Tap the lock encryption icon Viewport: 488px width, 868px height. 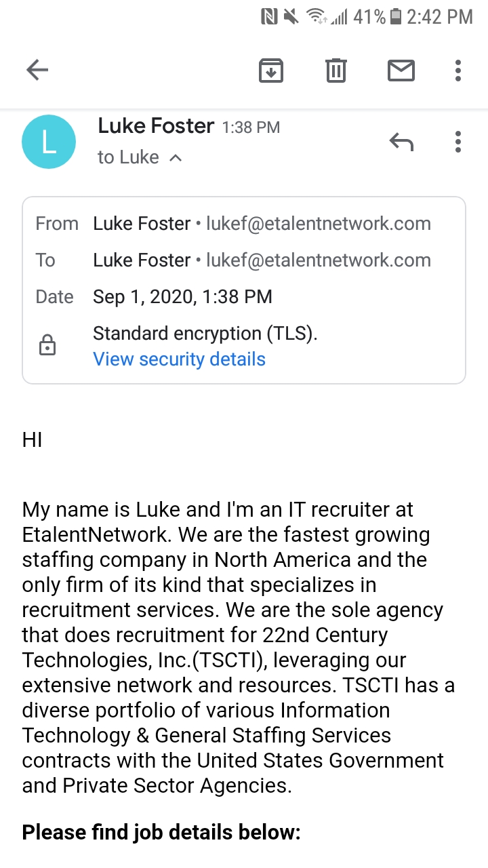pos(47,346)
